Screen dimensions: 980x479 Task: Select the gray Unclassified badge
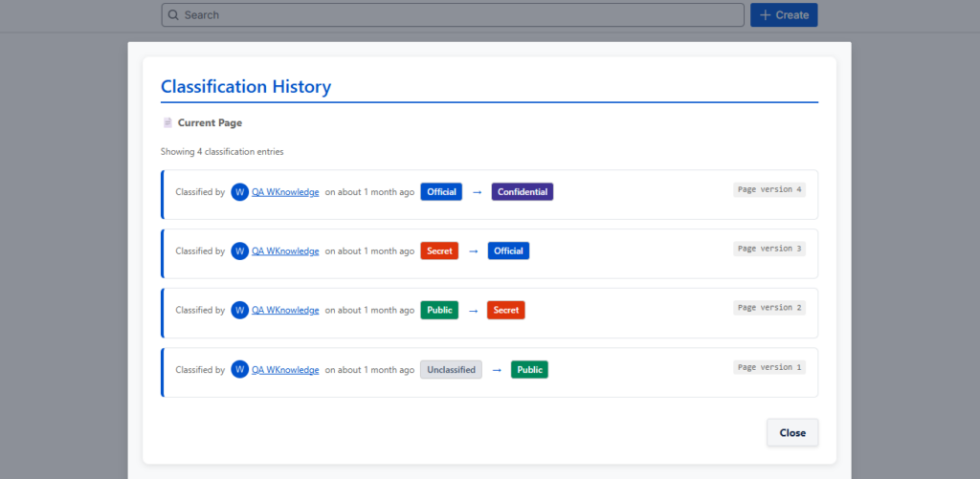451,370
